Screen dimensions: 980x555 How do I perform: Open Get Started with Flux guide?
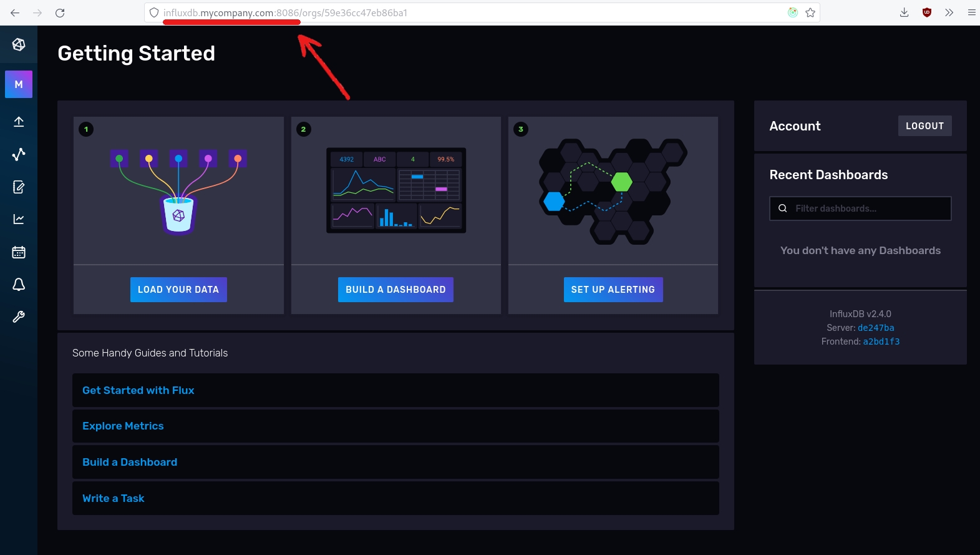point(138,390)
